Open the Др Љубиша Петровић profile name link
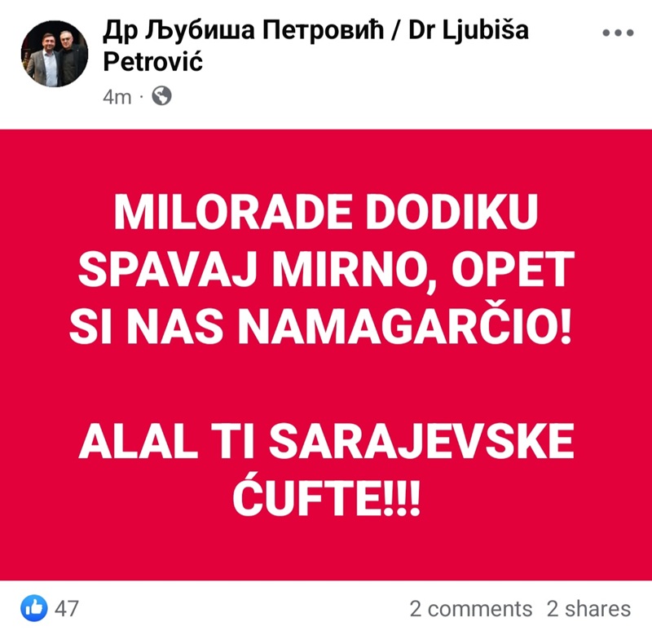The image size is (652, 644). (243, 31)
